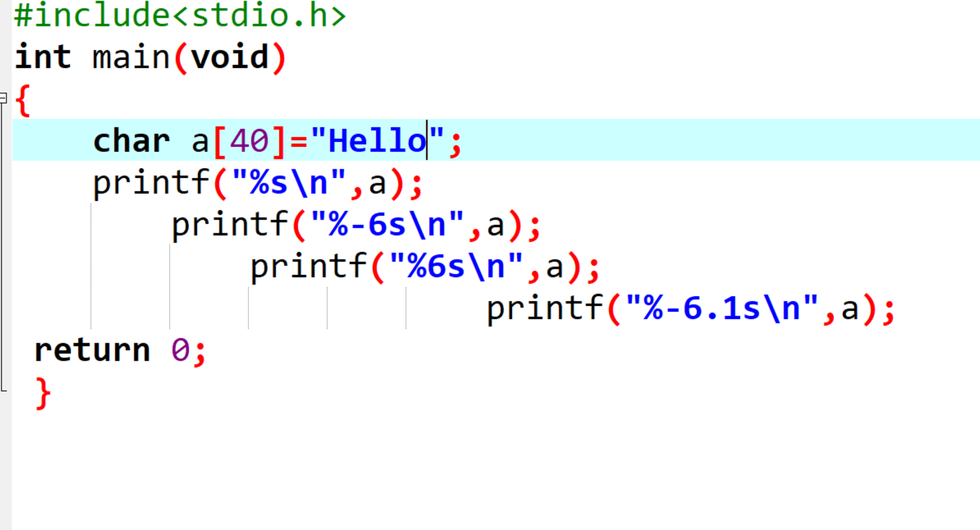Click the opening curly brace
Viewport: 980px width, 530px height.
(23, 100)
